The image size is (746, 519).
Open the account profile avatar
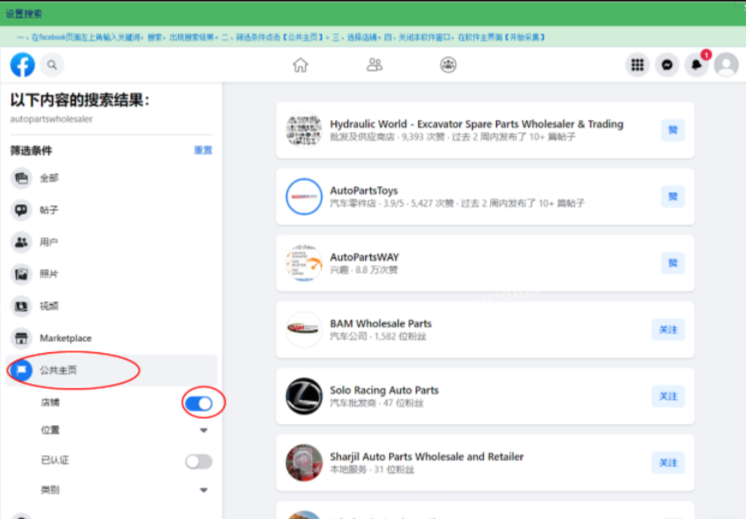point(726,65)
